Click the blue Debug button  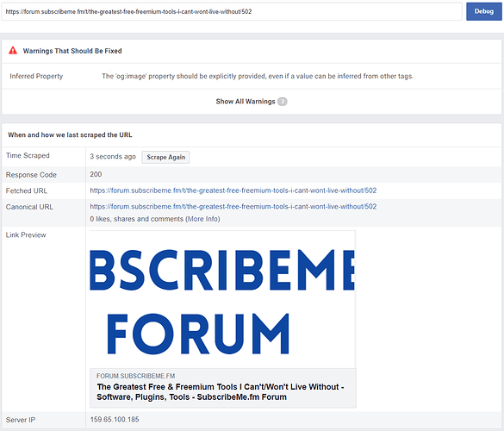tap(483, 11)
